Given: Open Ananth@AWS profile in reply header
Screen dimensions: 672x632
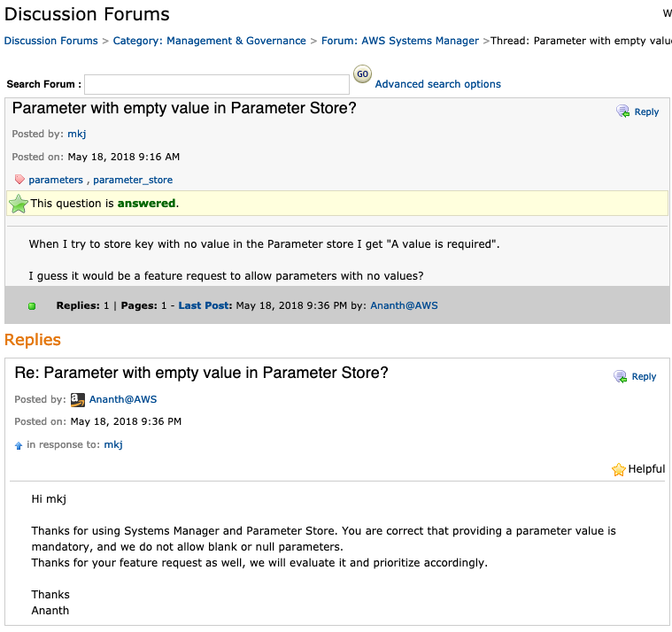Looking at the screenshot, I should 123,399.
